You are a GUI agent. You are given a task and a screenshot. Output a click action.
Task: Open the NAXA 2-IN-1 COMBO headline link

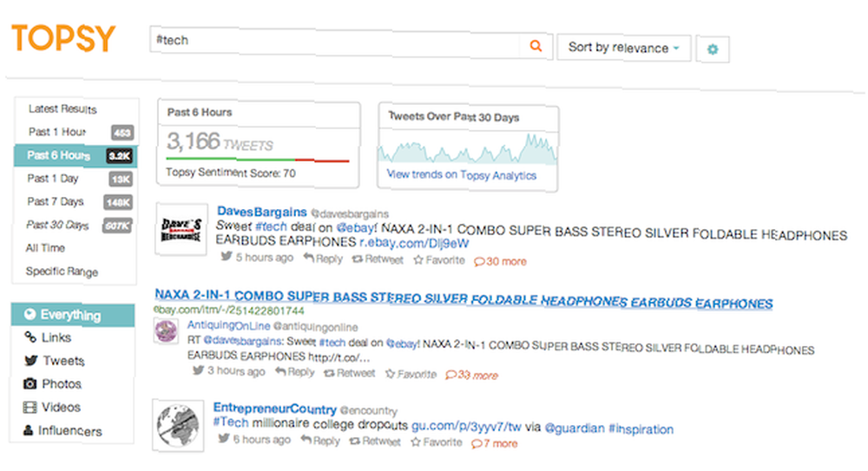pos(464,299)
